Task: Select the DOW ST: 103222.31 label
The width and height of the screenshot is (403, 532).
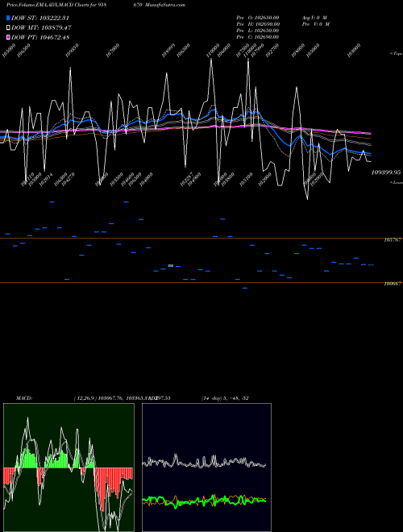Action: pos(40,18)
